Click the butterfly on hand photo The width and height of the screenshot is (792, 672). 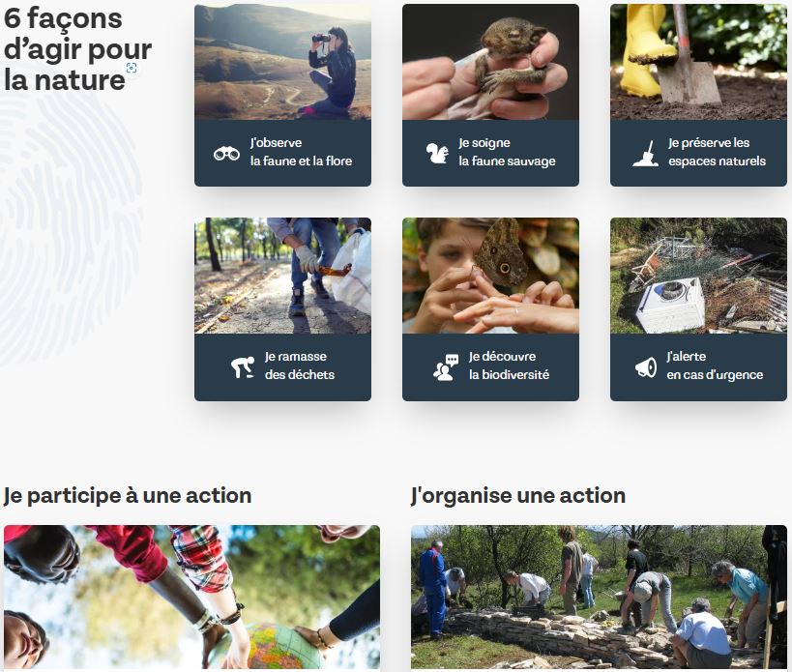point(490,276)
